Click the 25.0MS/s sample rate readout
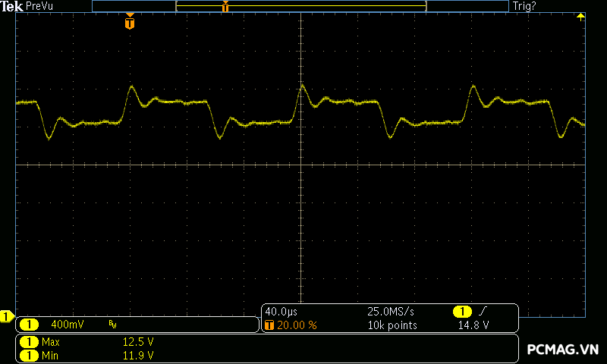The image size is (607, 364). [390, 312]
